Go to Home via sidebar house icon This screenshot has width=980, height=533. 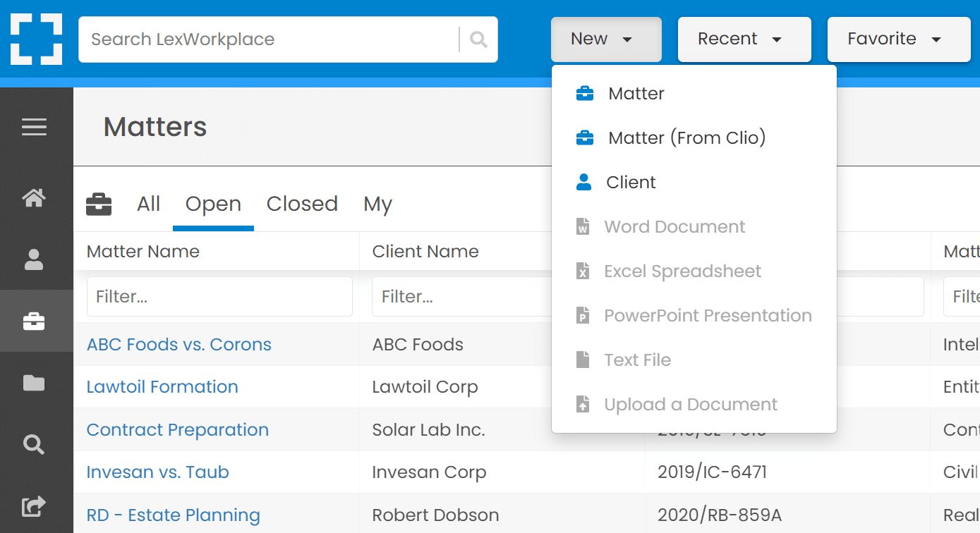[x=34, y=199]
